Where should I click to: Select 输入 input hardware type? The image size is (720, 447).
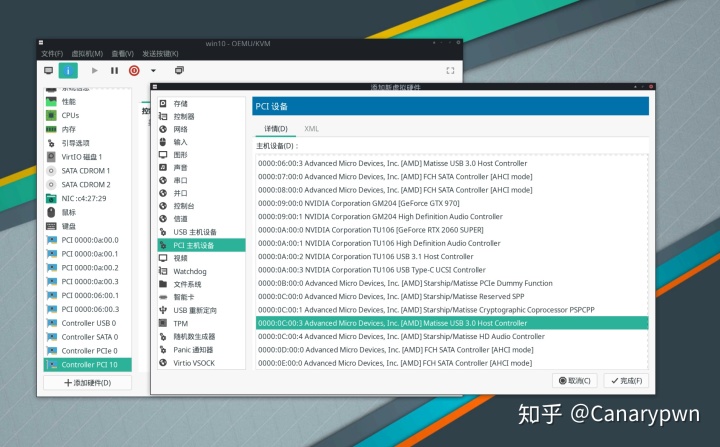point(201,142)
